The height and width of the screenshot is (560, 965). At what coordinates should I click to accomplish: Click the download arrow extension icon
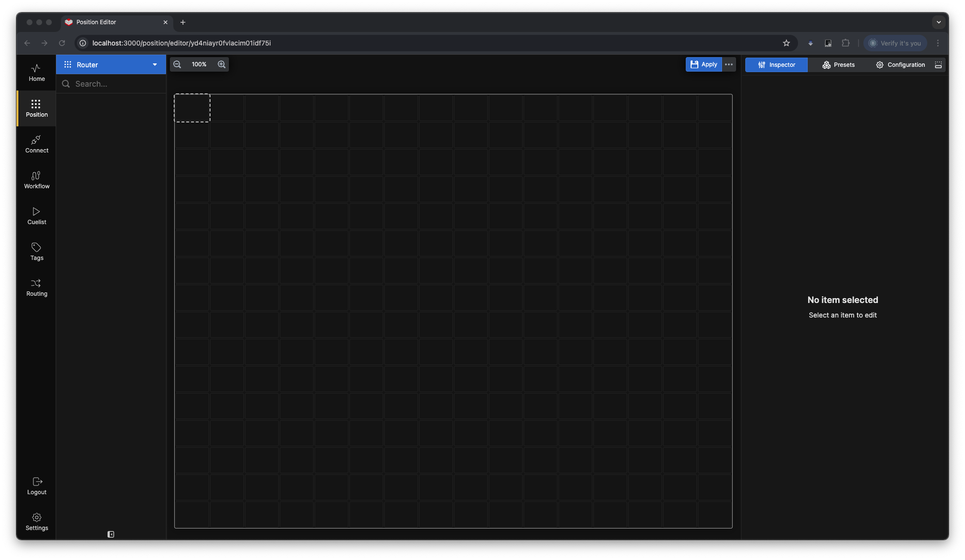pyautogui.click(x=811, y=43)
